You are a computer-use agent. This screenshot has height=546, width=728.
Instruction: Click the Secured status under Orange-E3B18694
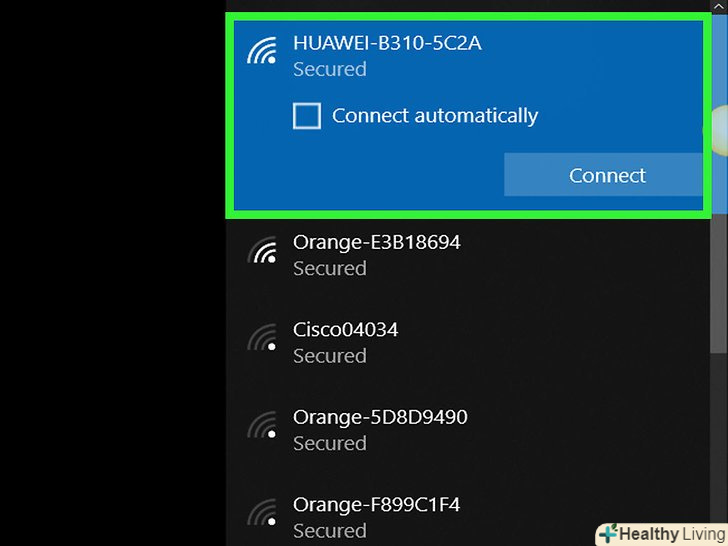(x=330, y=269)
